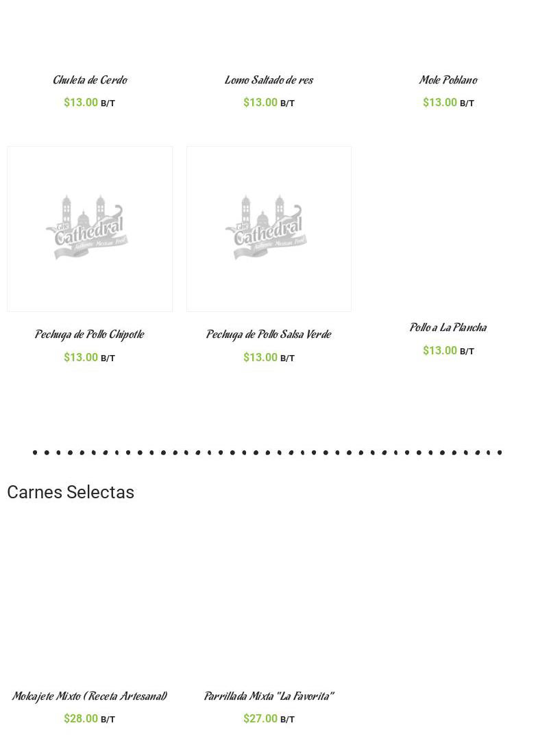This screenshot has height=756, width=538.
Task: Open the Chuleta de Cerdo item
Action: (90, 80)
